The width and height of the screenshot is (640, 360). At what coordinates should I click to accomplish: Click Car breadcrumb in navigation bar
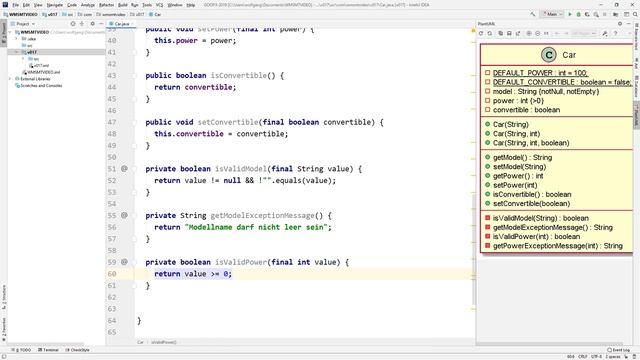155,14
